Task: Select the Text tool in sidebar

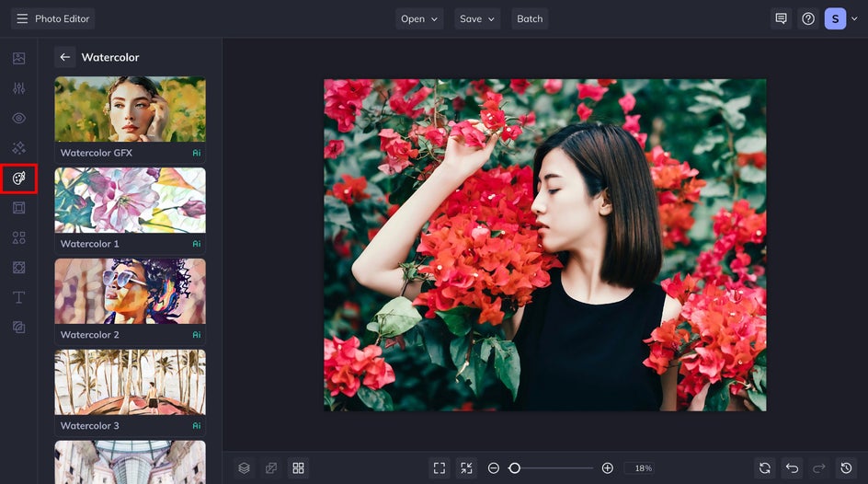Action: click(18, 297)
